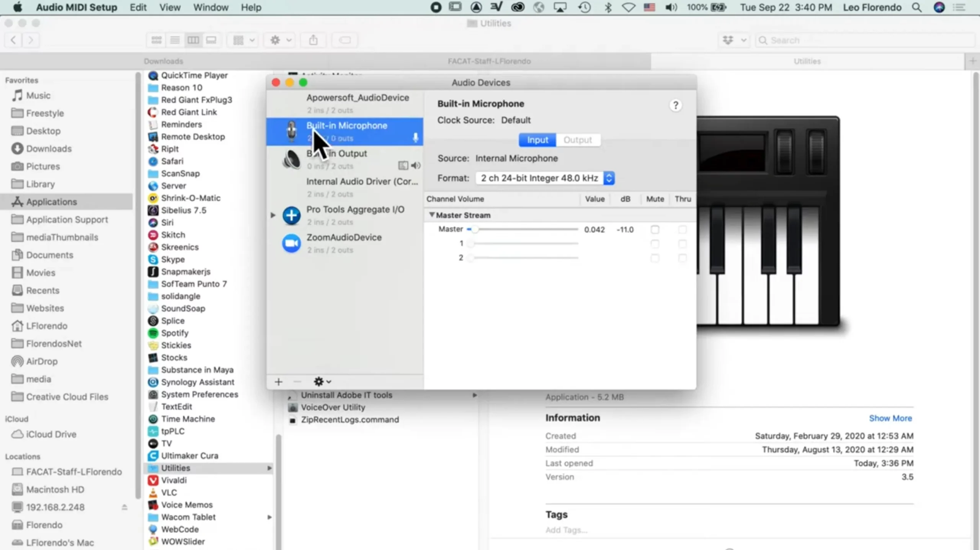Image resolution: width=980 pixels, height=550 pixels.
Task: Click the add device plus button
Action: coord(278,382)
